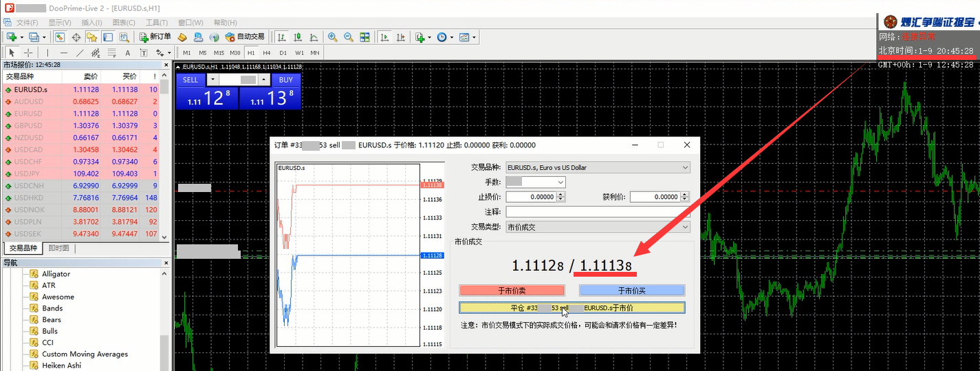Viewport: 980px width, 371px height.
Task: Switch to the 即时图 tab
Action: (58, 248)
